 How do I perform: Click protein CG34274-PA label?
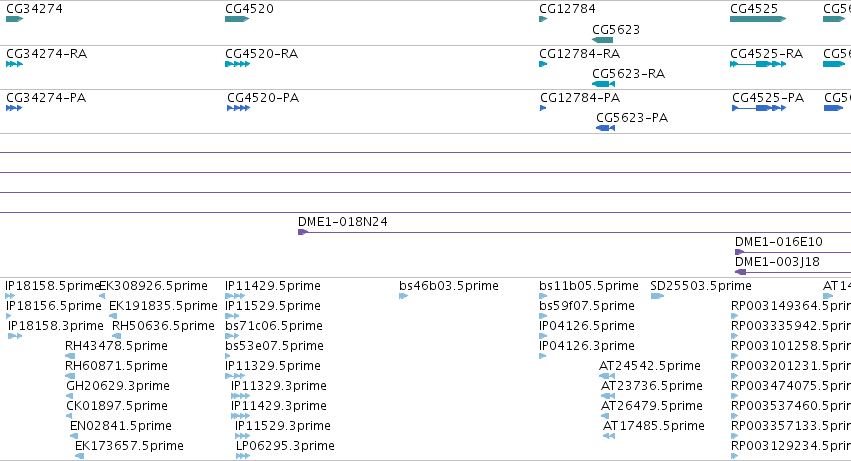[46, 98]
